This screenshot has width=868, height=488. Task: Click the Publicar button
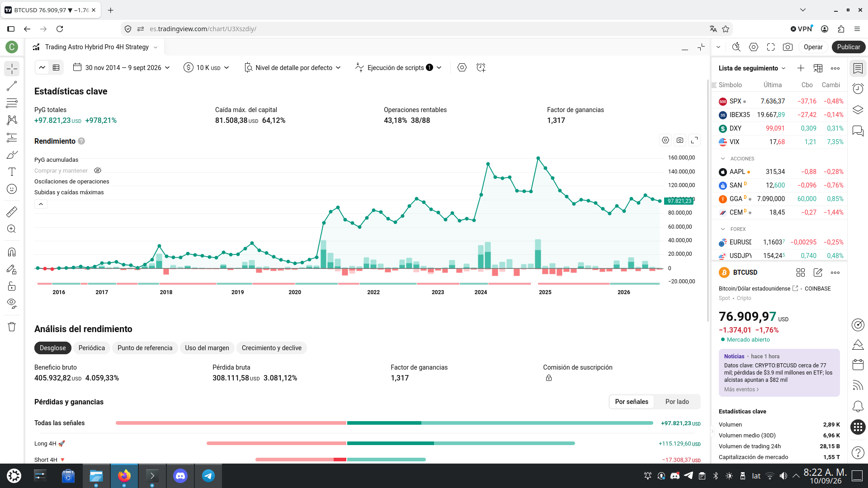click(x=848, y=47)
